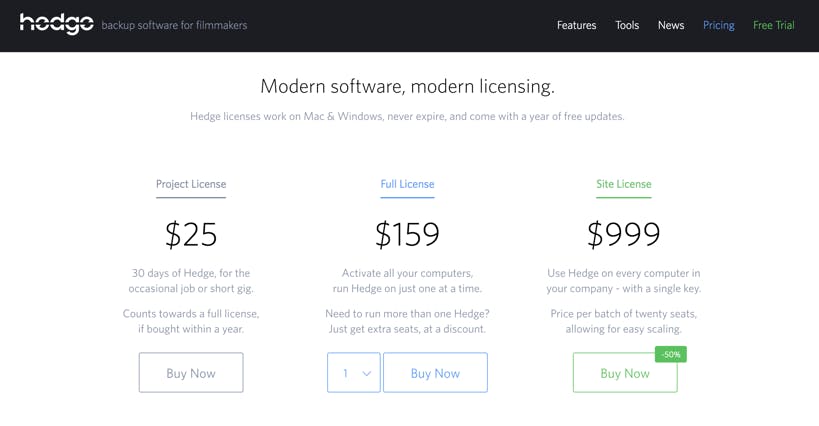819x426 pixels.
Task: Click the $159 price text
Action: (407, 234)
